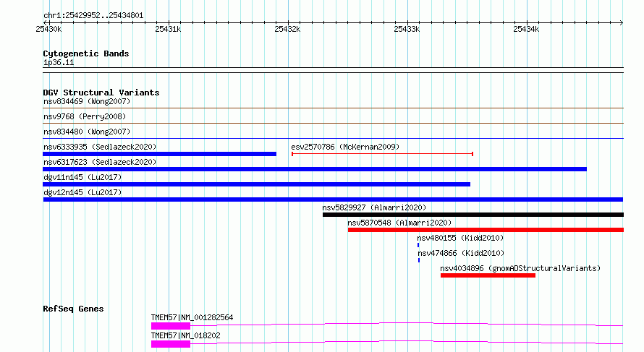Click the chr1:25429952..25434801 coordinate label
The height and width of the screenshot is (352, 644).
click(93, 16)
